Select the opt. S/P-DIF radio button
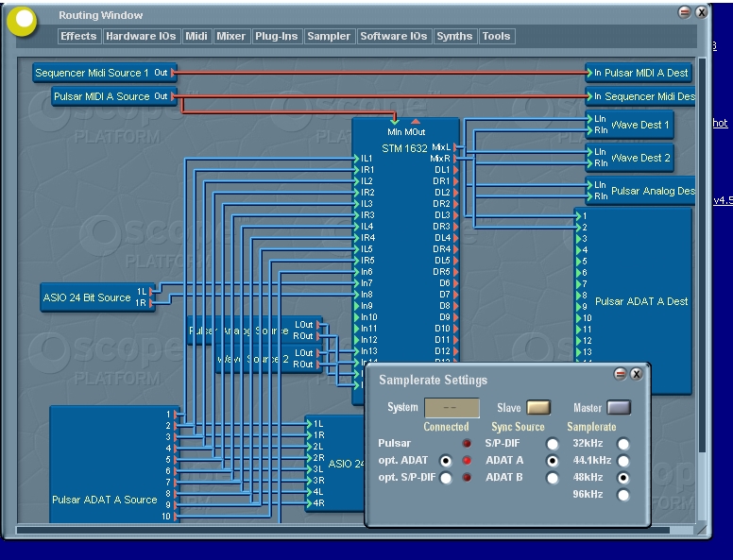 [446, 478]
